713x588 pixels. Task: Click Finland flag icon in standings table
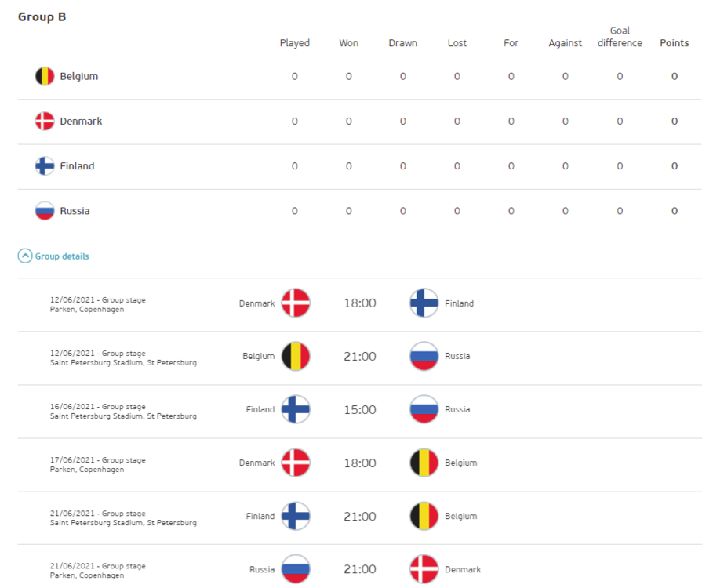pos(45,166)
